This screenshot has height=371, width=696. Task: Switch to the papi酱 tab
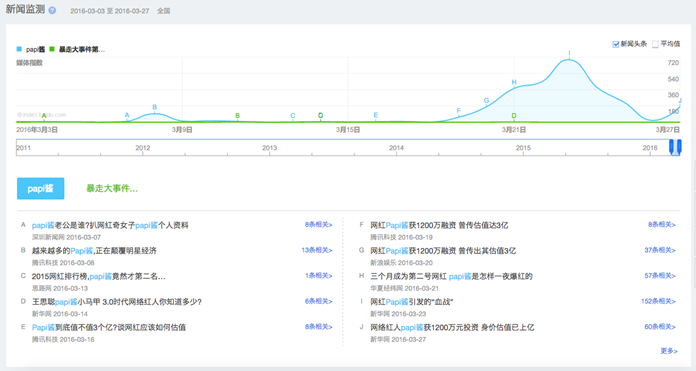click(40, 189)
